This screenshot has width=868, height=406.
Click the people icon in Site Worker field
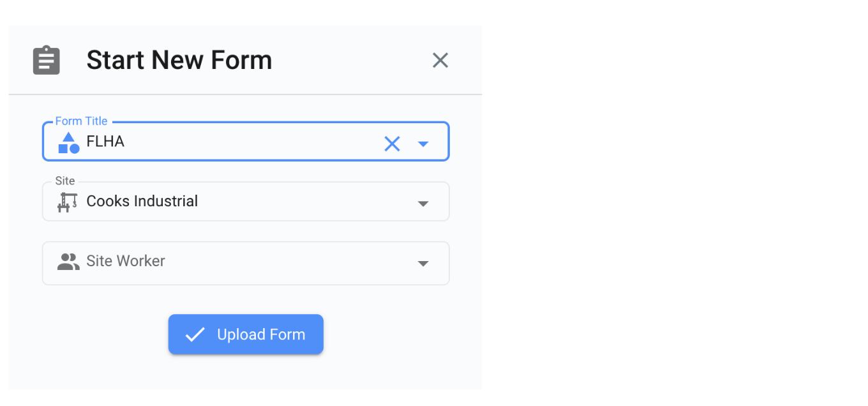[x=68, y=262]
